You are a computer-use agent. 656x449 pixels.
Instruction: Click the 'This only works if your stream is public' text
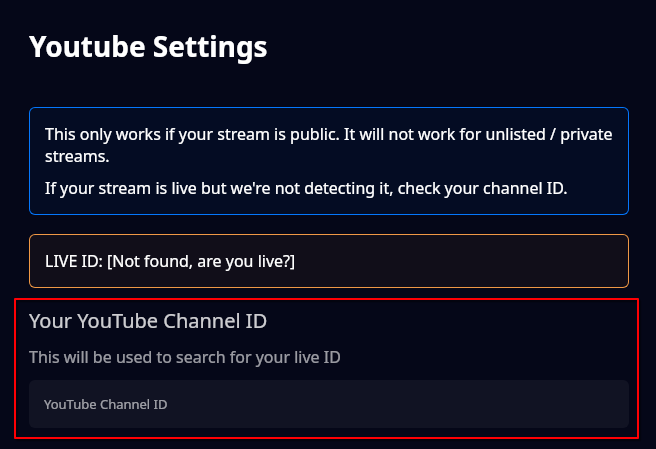click(x=192, y=134)
